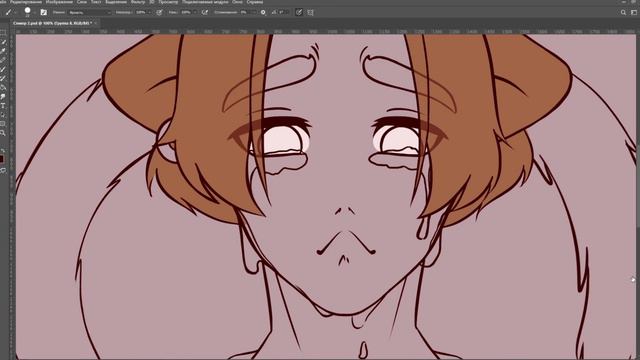This screenshot has height=360, width=640.
Task: Open the 3D menu
Action: (151, 2)
